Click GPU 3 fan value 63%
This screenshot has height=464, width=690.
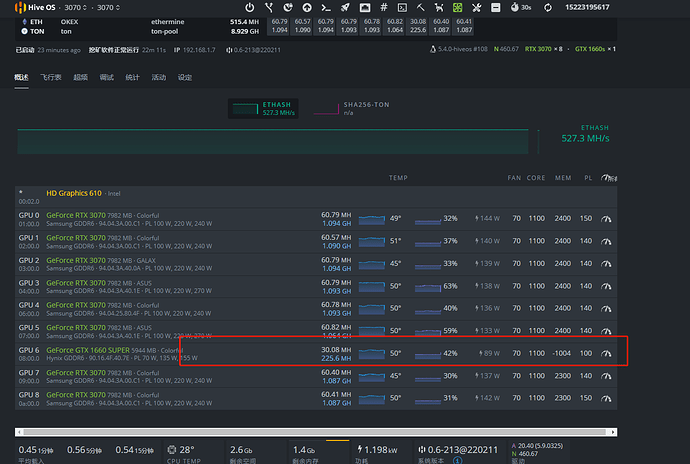450,286
